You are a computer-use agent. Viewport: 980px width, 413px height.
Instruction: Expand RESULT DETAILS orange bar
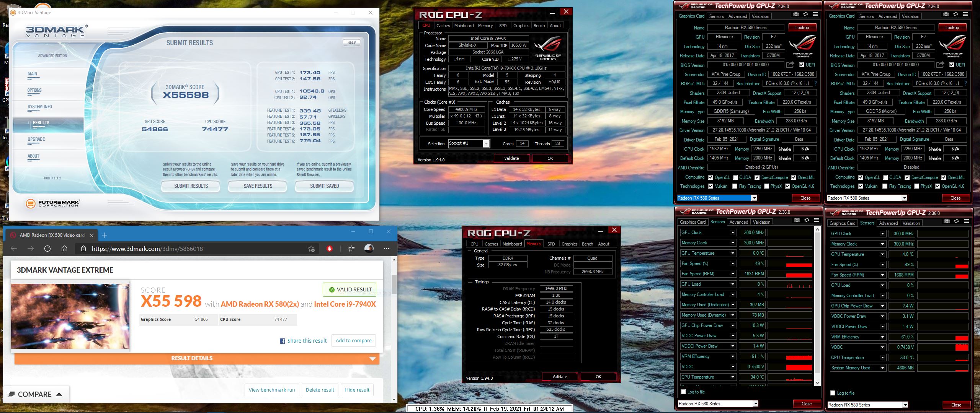197,358
